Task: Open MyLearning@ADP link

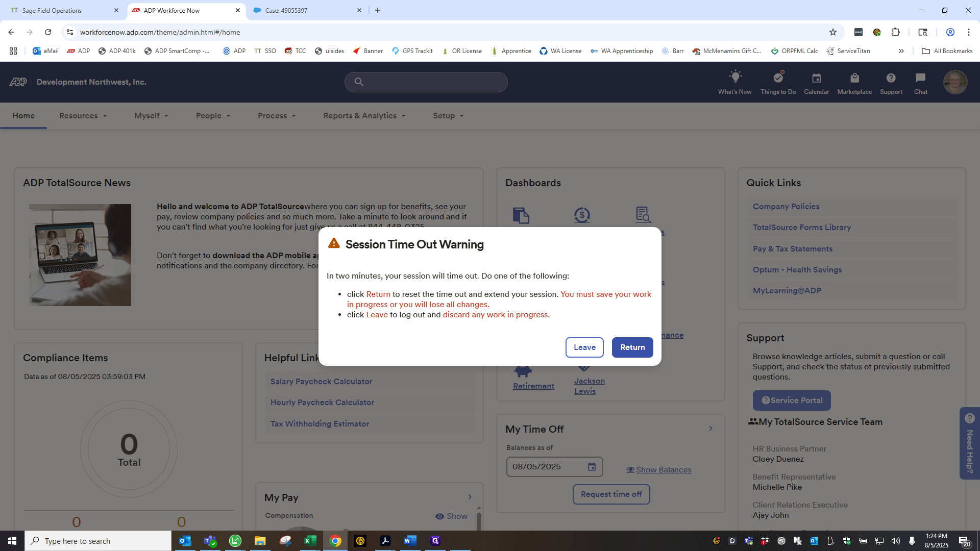Action: [x=787, y=291]
